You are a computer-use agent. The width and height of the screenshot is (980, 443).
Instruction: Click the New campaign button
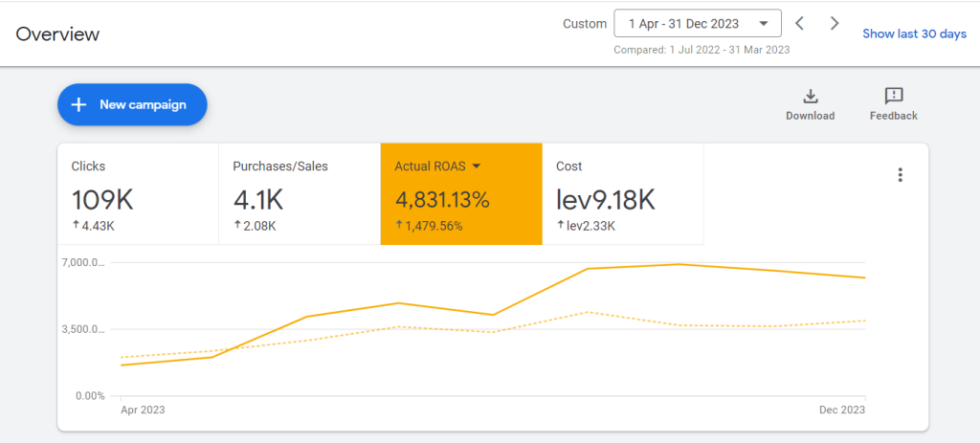pyautogui.click(x=132, y=104)
